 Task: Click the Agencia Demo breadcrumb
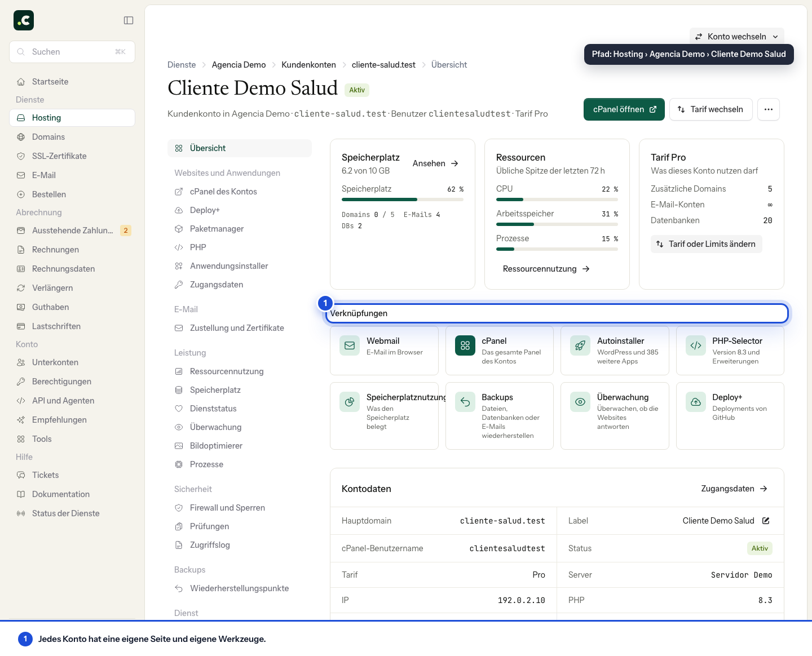(x=239, y=65)
